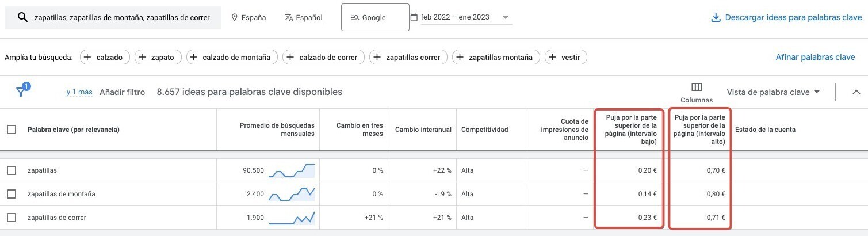Click the keyword search input field
The height and width of the screenshot is (236, 868).
pos(122,18)
